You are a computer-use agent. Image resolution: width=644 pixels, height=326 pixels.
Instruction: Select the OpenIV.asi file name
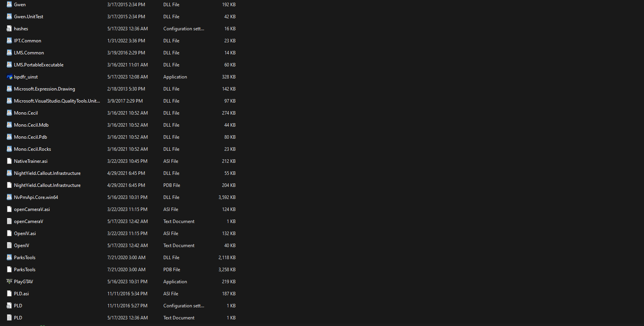(25, 234)
